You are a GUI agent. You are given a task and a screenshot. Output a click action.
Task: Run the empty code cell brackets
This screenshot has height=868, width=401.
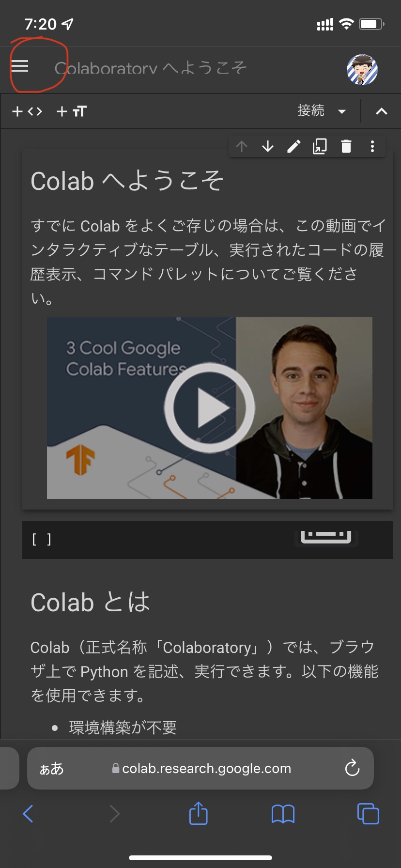(x=42, y=540)
